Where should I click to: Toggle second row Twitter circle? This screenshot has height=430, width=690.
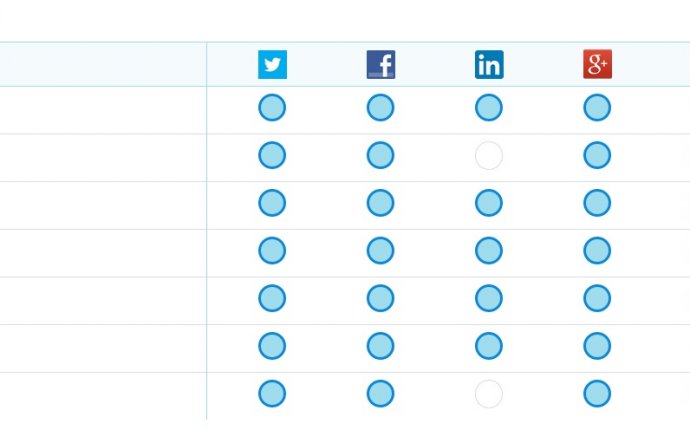[x=272, y=155]
